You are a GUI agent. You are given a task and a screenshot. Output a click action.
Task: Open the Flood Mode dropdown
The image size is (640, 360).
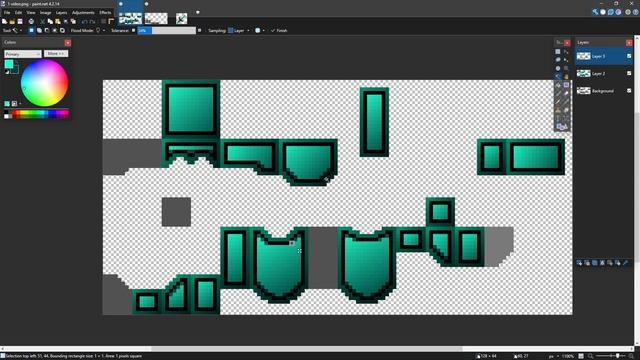tap(100, 30)
